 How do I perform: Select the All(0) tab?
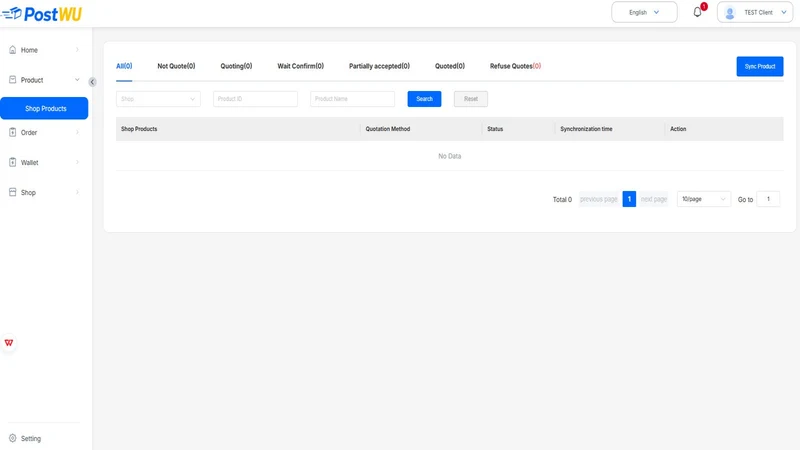pos(124,66)
